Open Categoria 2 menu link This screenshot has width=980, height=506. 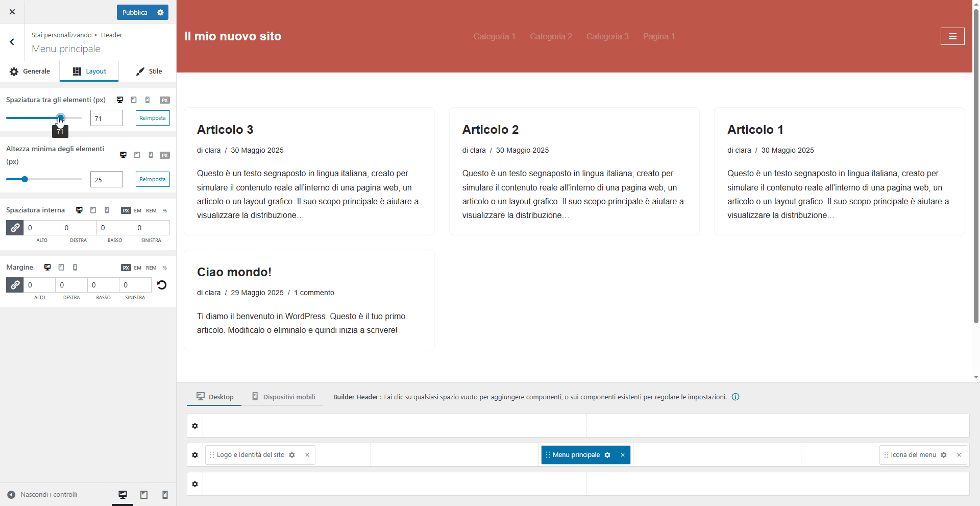pos(551,36)
